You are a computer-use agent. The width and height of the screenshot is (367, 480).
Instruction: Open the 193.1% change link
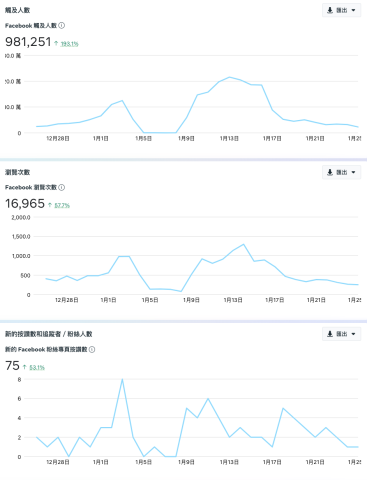point(69,44)
